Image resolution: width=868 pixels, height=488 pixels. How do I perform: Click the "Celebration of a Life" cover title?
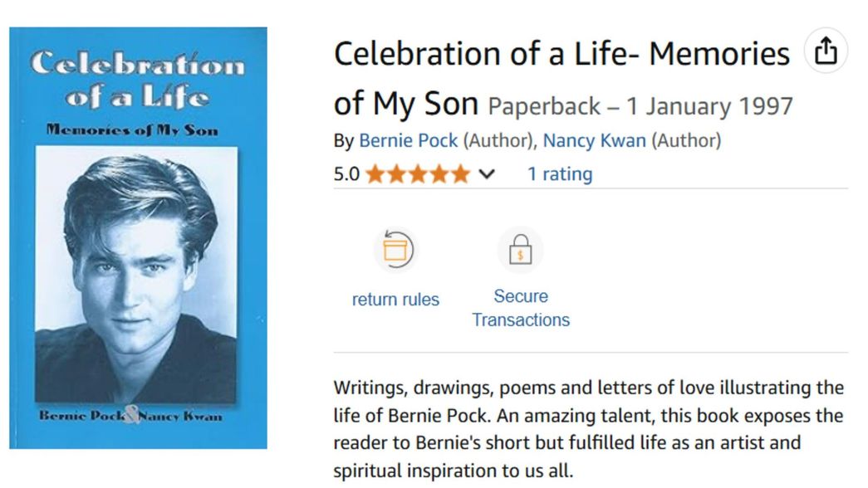click(137, 81)
